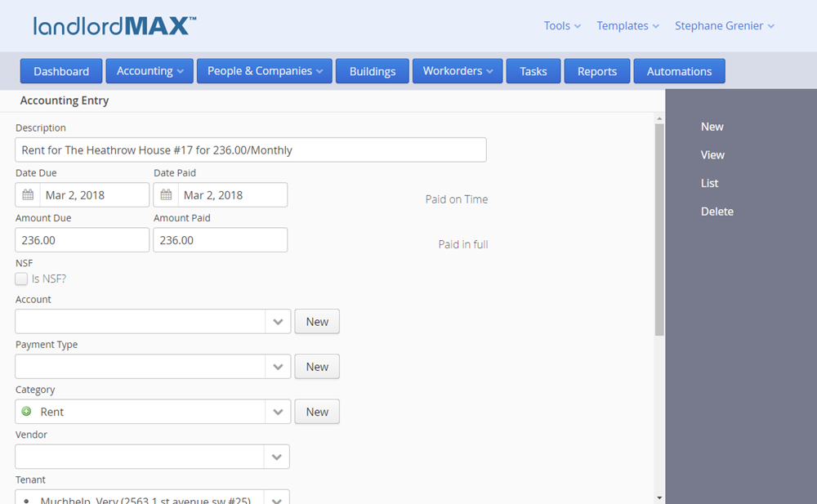This screenshot has height=504, width=817.
Task: Go to the Buildings tab
Action: 373,71
